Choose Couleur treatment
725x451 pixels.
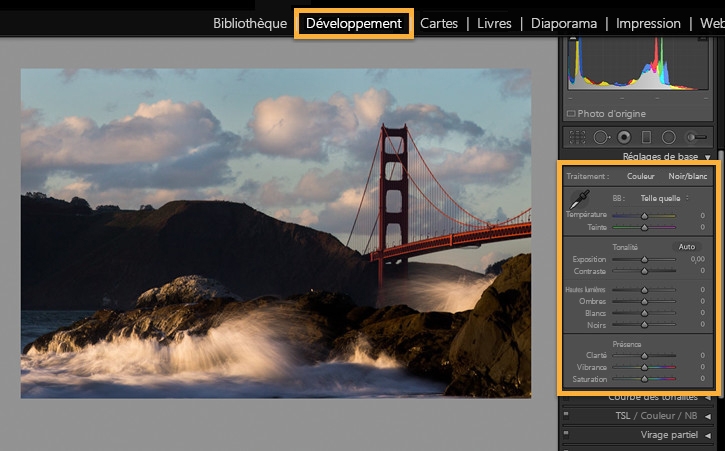[x=640, y=176]
